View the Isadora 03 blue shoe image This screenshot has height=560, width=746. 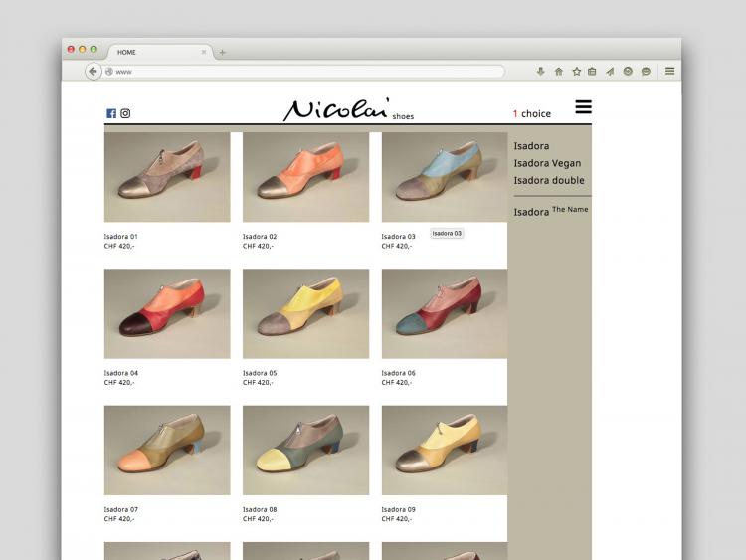[445, 177]
